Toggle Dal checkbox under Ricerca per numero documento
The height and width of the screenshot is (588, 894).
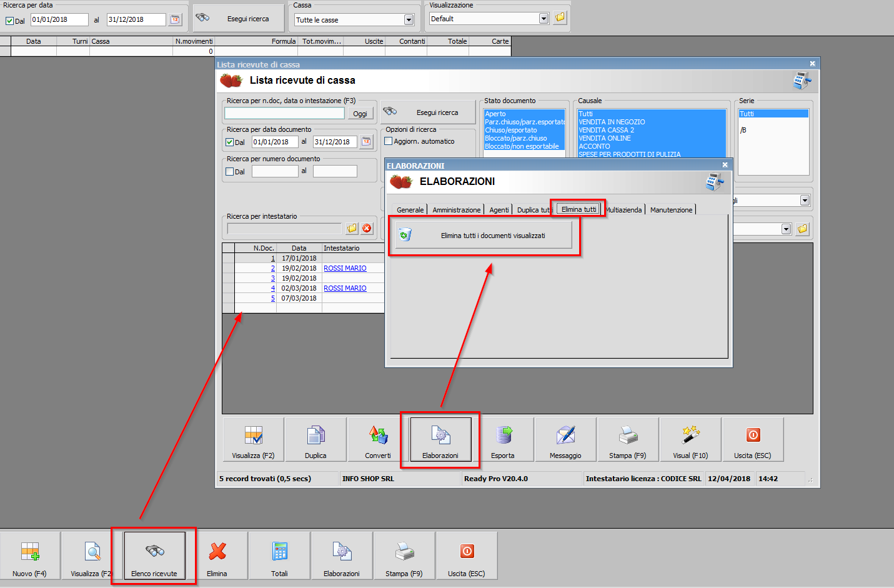pos(229,172)
